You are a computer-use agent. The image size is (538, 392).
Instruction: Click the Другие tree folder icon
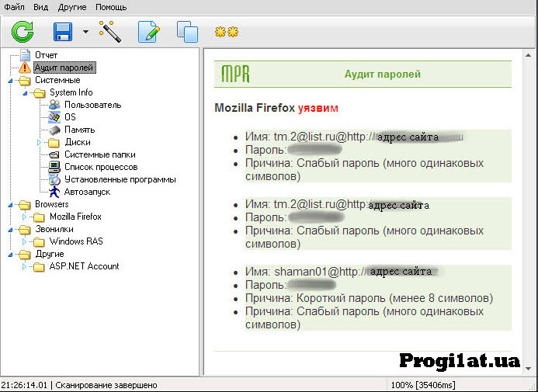pos(24,254)
